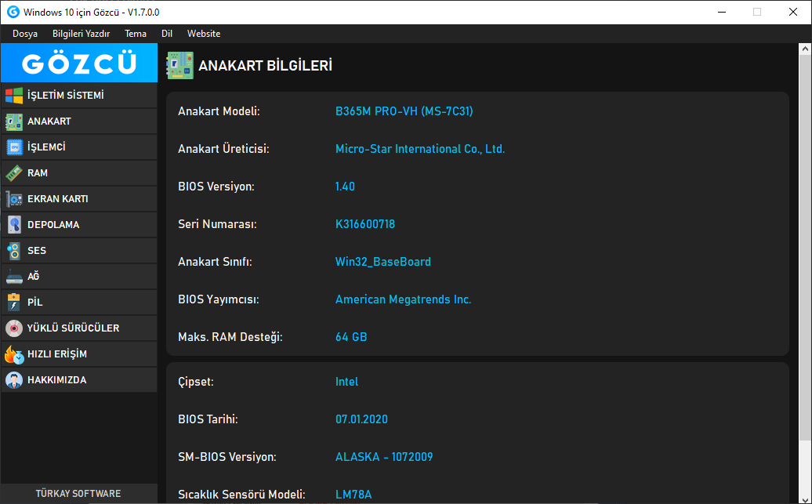
Task: Click the Gözcü app icon in title bar
Action: pyautogui.click(x=13, y=12)
